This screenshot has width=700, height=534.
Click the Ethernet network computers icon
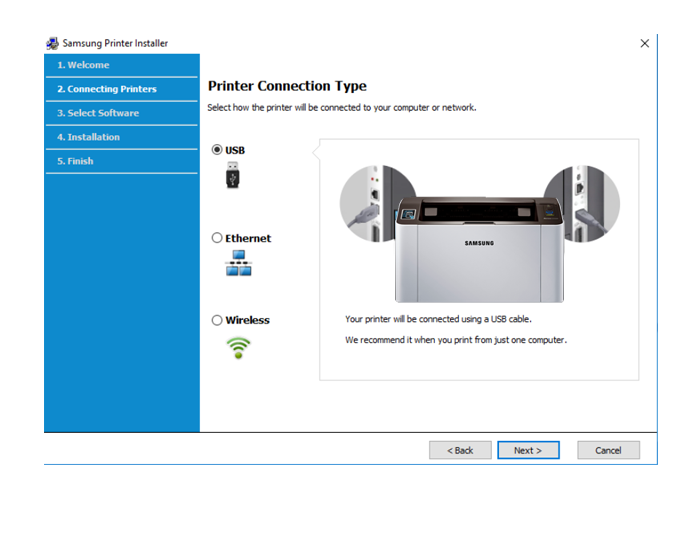click(x=238, y=263)
